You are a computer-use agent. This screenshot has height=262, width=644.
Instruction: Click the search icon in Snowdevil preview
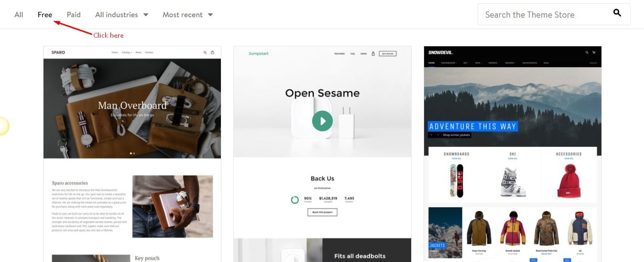tap(587, 52)
